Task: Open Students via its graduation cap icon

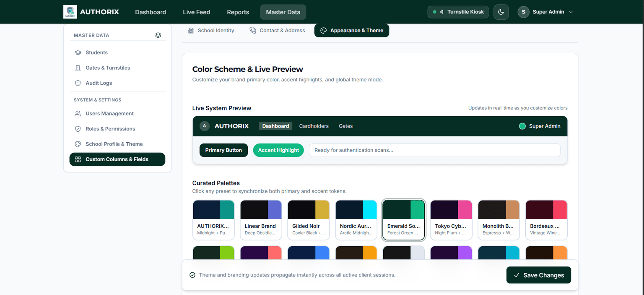Action: pyautogui.click(x=78, y=52)
